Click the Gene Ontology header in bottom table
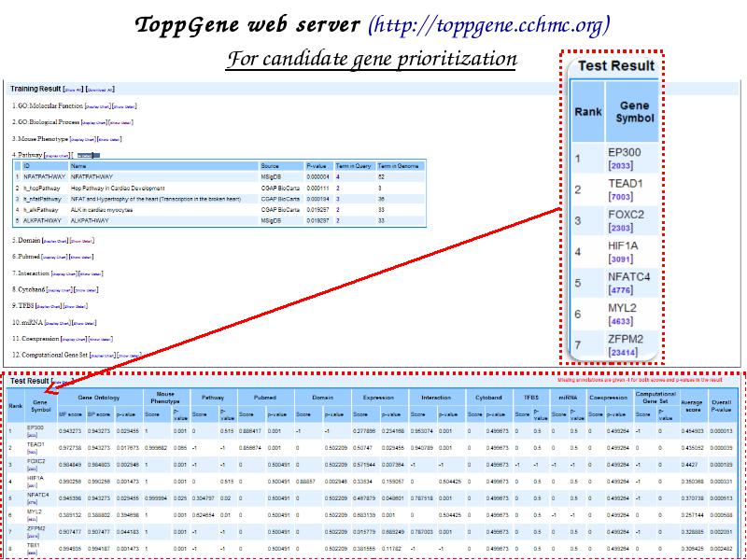This screenshot has height=560, width=747. pos(99,398)
